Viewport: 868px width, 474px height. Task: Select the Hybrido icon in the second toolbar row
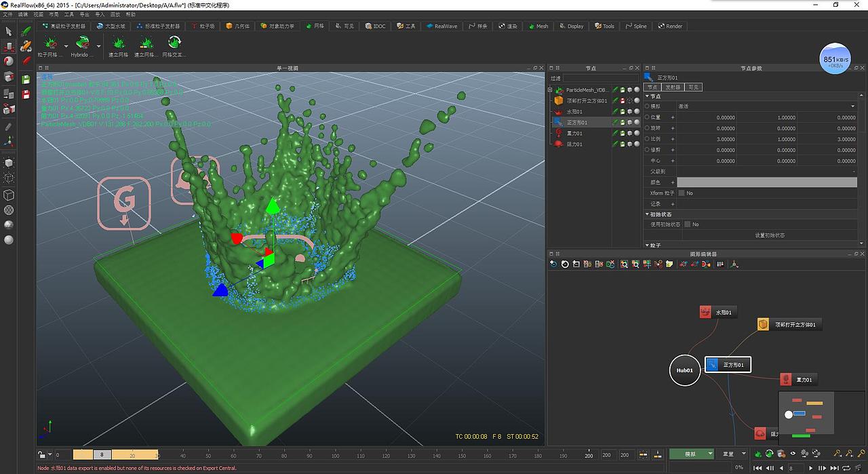click(x=80, y=45)
